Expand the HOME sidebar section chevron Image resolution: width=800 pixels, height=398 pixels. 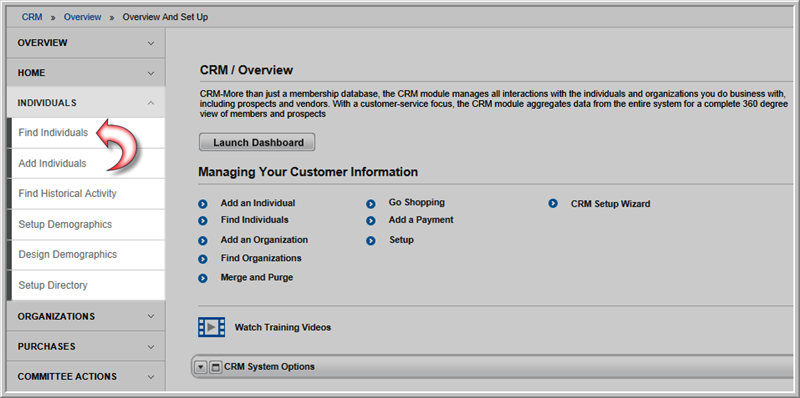(151, 73)
